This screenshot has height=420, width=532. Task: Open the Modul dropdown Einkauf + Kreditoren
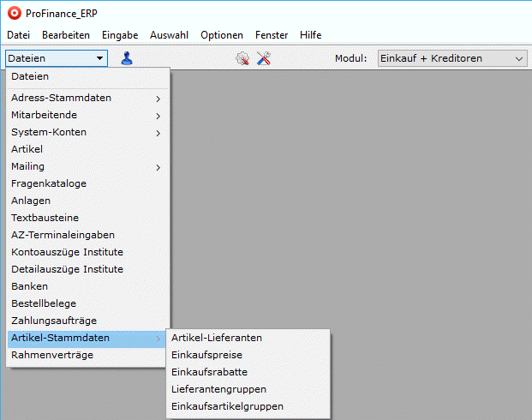coord(451,58)
